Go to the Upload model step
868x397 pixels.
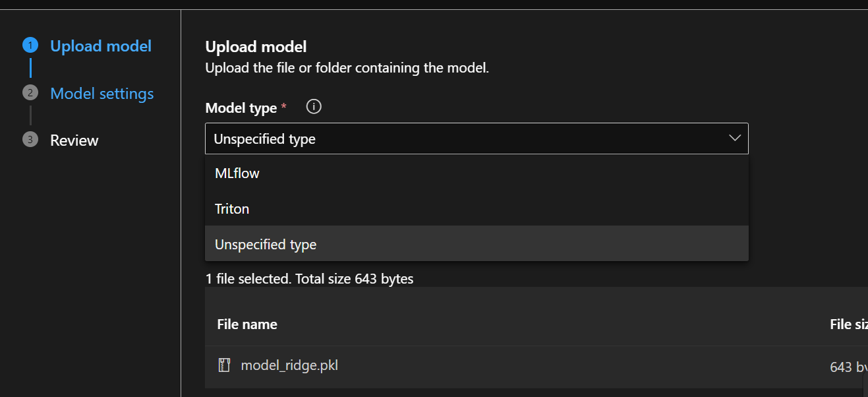point(101,46)
